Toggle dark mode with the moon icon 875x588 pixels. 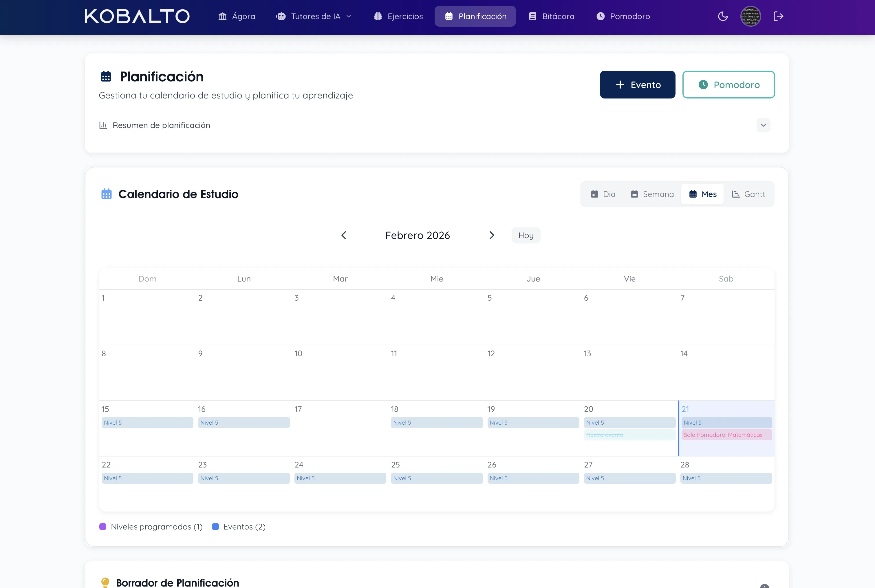[x=723, y=16]
